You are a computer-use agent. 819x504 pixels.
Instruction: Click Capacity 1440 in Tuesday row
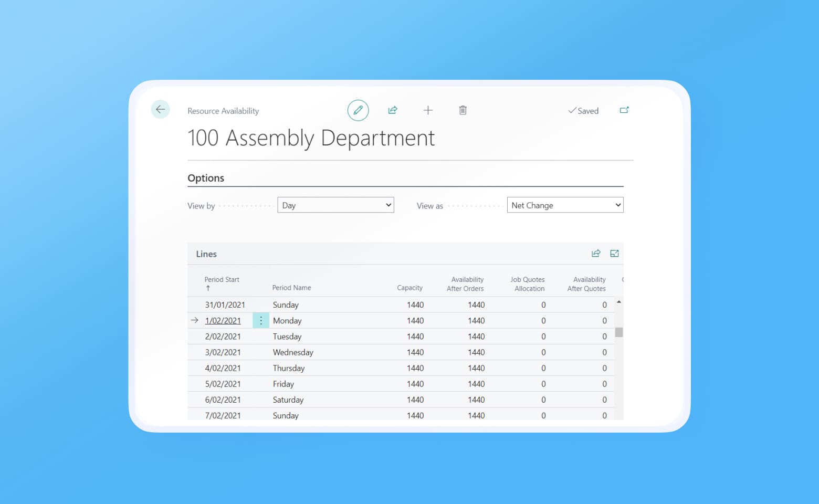coord(415,337)
